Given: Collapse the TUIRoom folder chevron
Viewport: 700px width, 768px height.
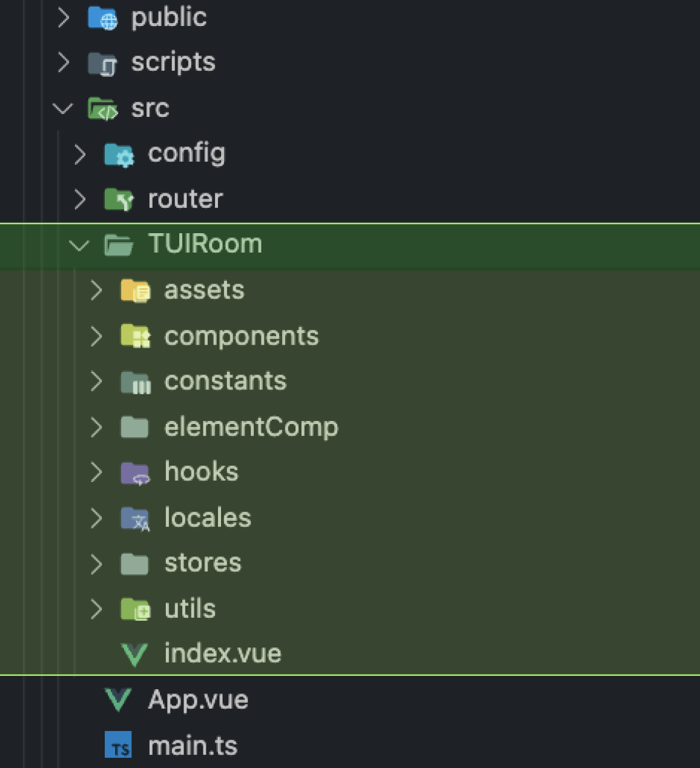Looking at the screenshot, I should point(79,245).
